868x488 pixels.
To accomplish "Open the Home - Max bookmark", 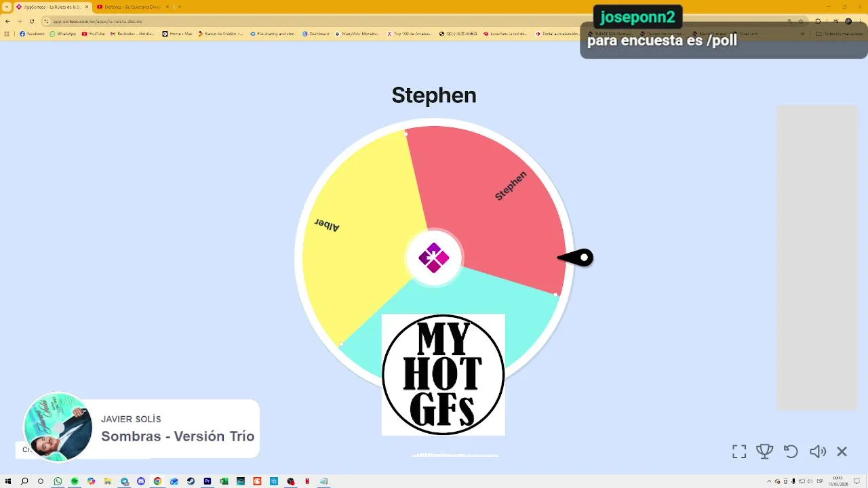I will click(178, 33).
